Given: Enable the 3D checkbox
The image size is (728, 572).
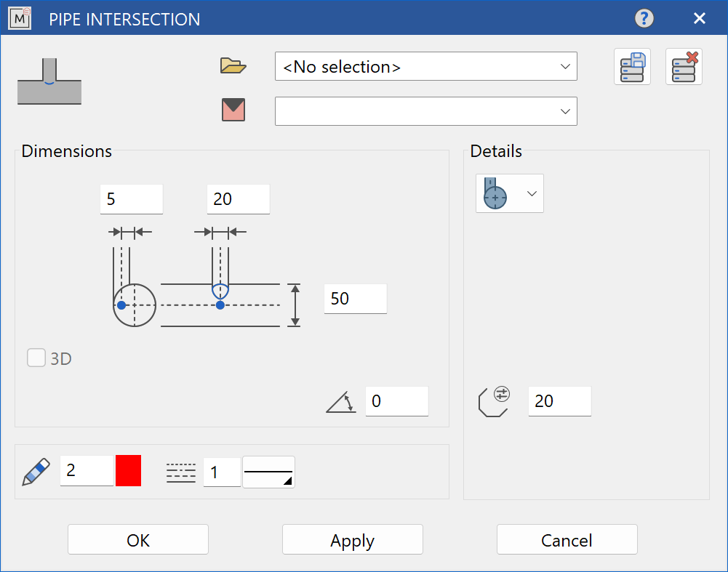Looking at the screenshot, I should pyautogui.click(x=36, y=358).
